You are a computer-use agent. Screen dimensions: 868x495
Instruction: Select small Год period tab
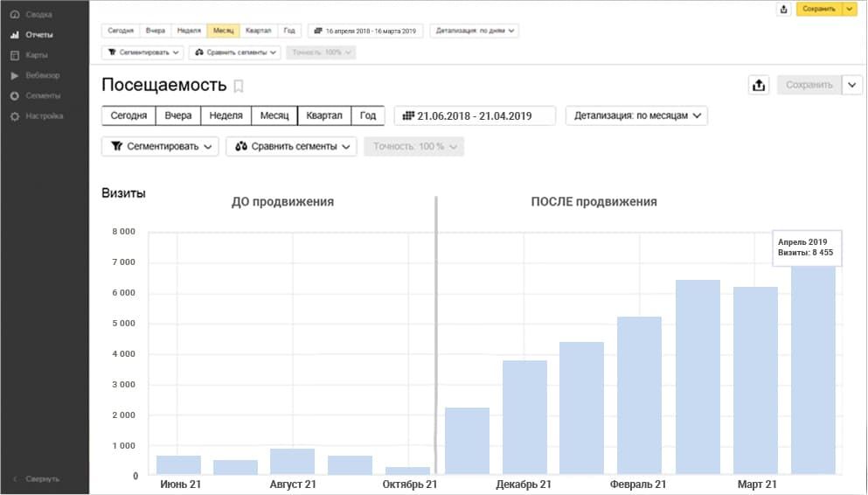289,31
